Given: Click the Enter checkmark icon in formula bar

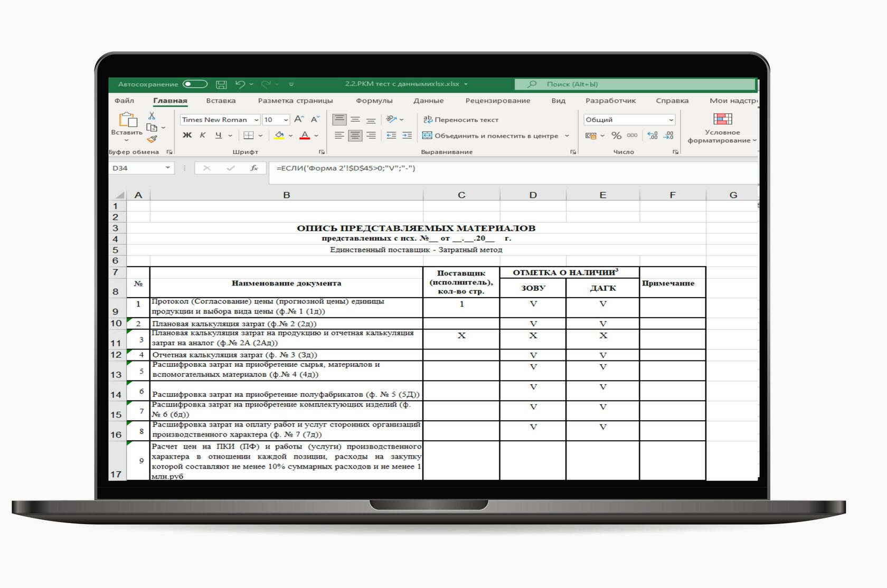Looking at the screenshot, I should [x=230, y=168].
